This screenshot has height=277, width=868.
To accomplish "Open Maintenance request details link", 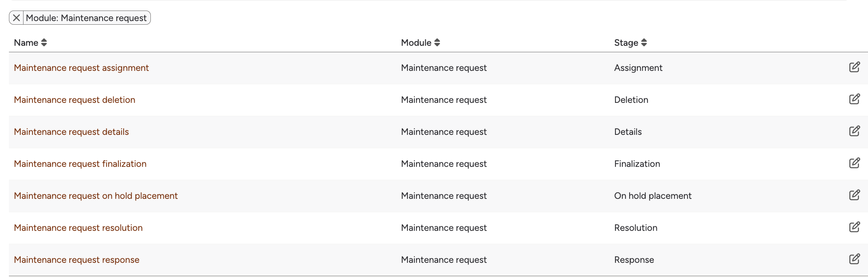I will coord(71,132).
